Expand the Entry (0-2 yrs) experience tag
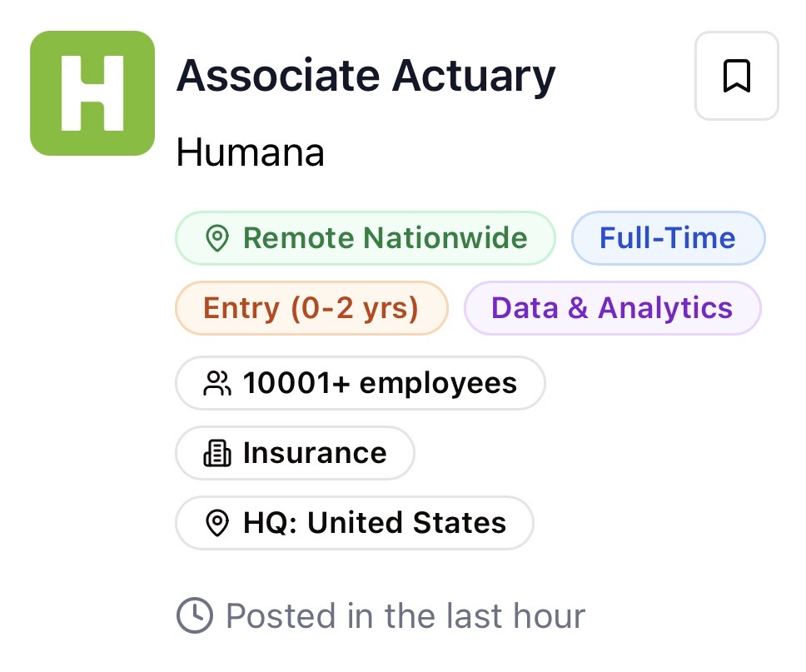Viewport: 806px width, 672px height. pos(311,308)
